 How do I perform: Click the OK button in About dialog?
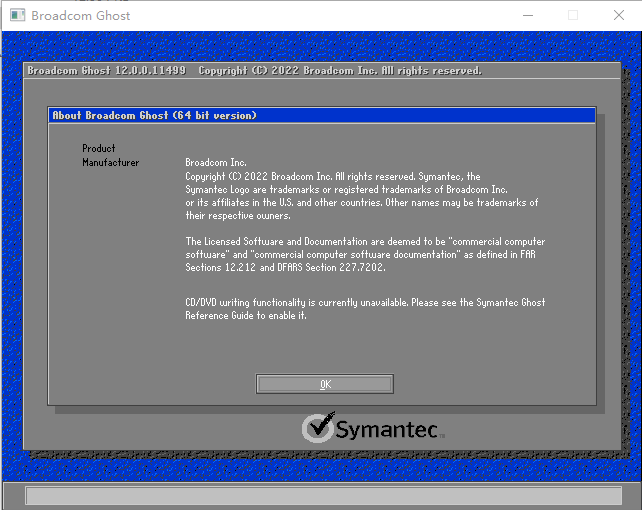[325, 384]
